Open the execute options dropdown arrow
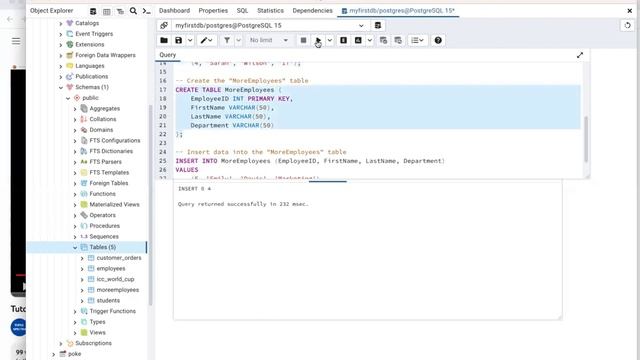Viewport: 640px width, 360px height. coord(329,40)
